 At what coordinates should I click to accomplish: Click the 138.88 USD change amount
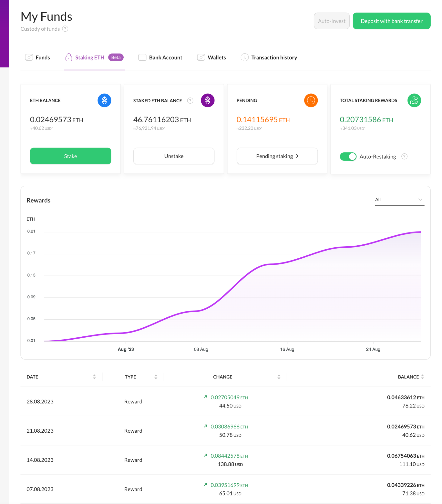pos(230,464)
